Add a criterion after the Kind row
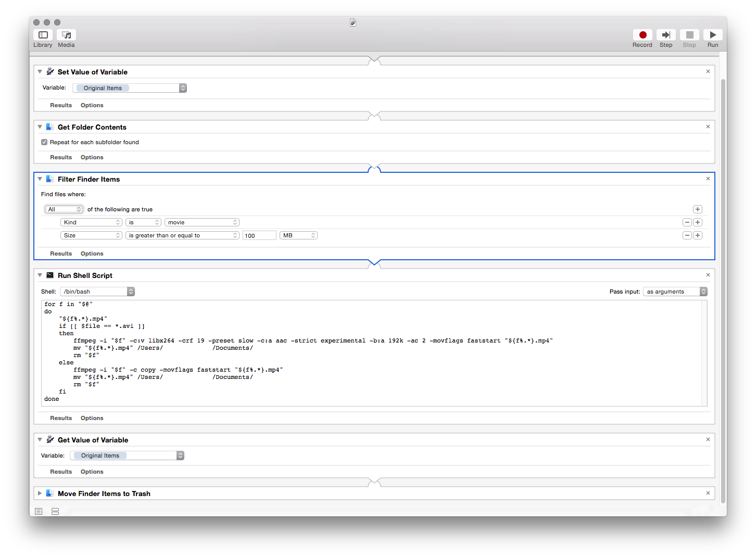Screen dimensions: 756x558 click(698, 222)
